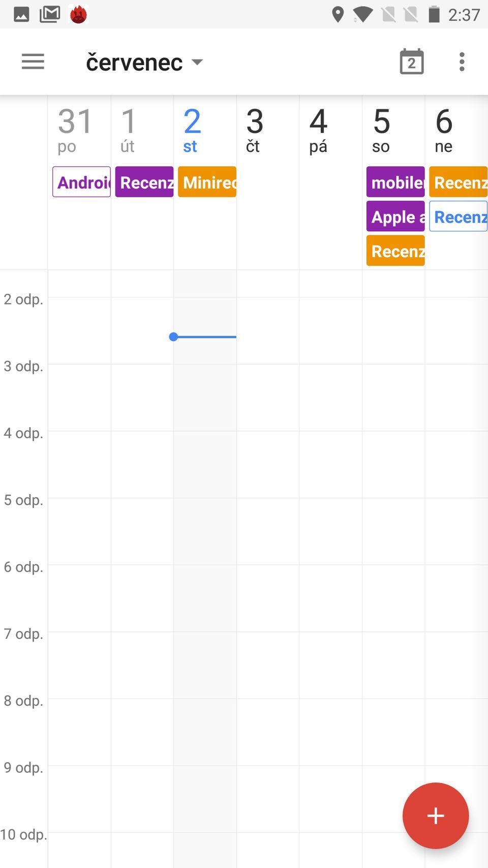Open the orange Minirec event on Wednesday
The width and height of the screenshot is (488, 868).
point(207,182)
